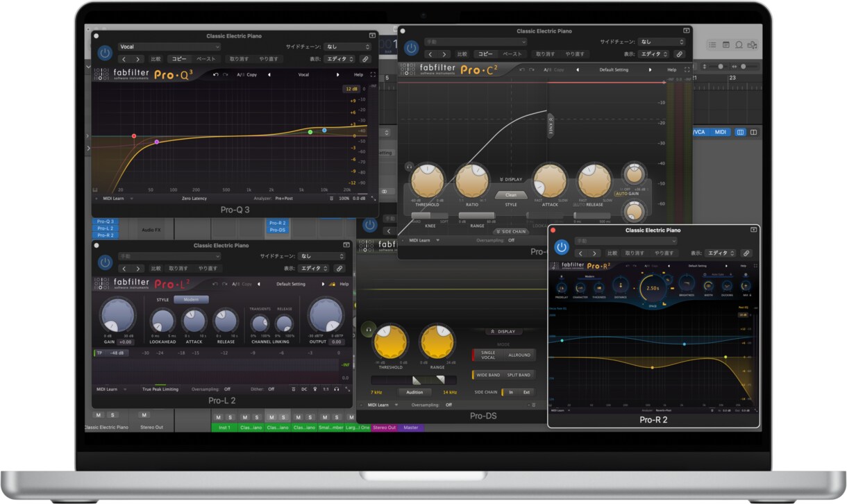Open the エディタ view dropdown in Pro-Q 3
This screenshot has height=504, width=847.
tap(339, 59)
